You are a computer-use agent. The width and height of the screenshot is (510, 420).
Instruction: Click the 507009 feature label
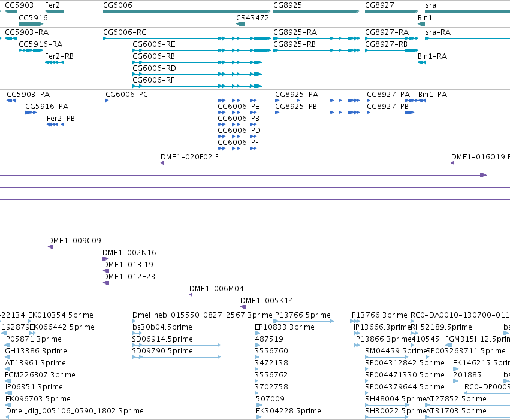(270, 399)
